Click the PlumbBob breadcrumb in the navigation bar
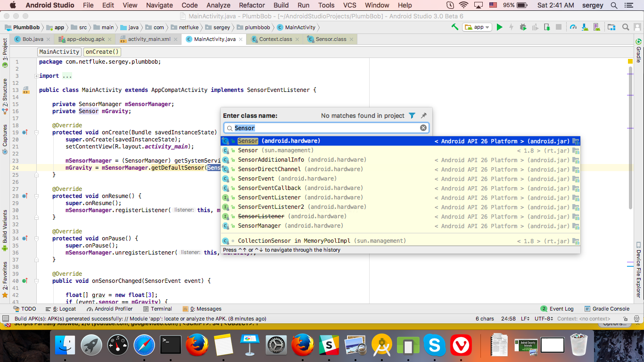Viewport: 644px width, 362px height. click(x=22, y=27)
